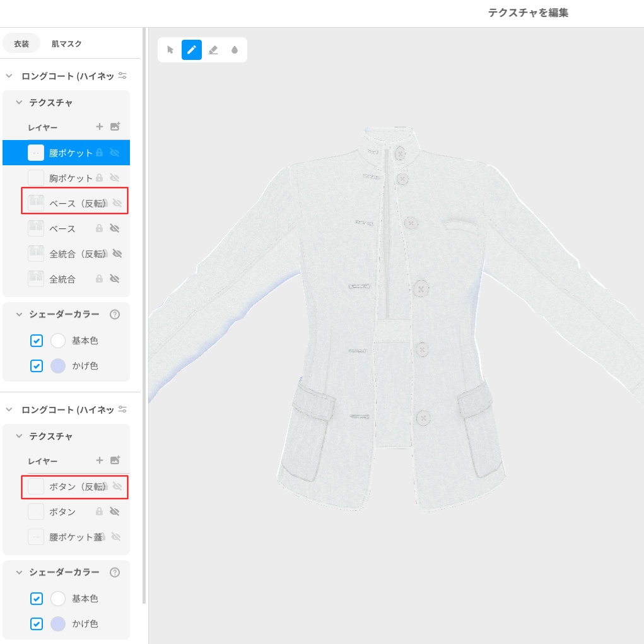Screen dimensions: 644x644
Task: Add new layer in first texture panel
Action: point(99,127)
